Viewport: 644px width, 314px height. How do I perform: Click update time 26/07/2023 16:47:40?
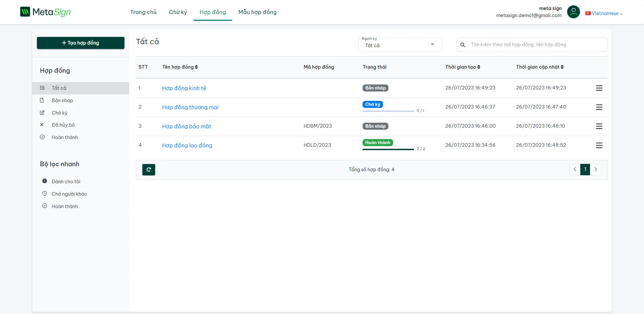pos(541,107)
